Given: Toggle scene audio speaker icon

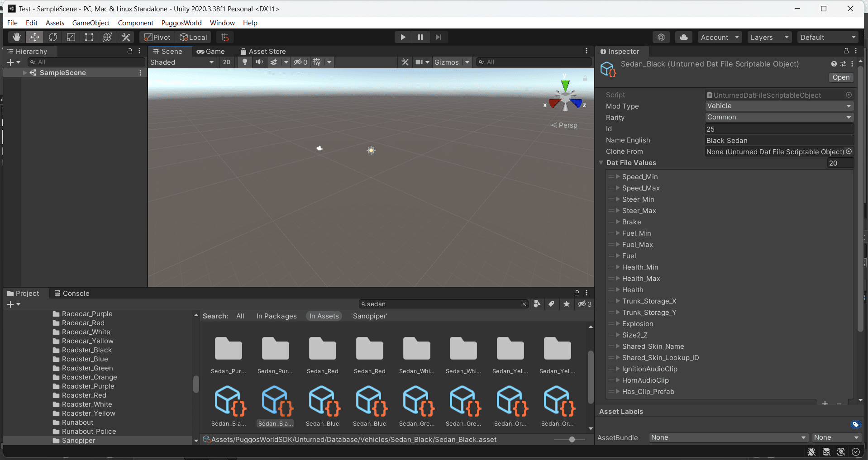Looking at the screenshot, I should coord(259,62).
